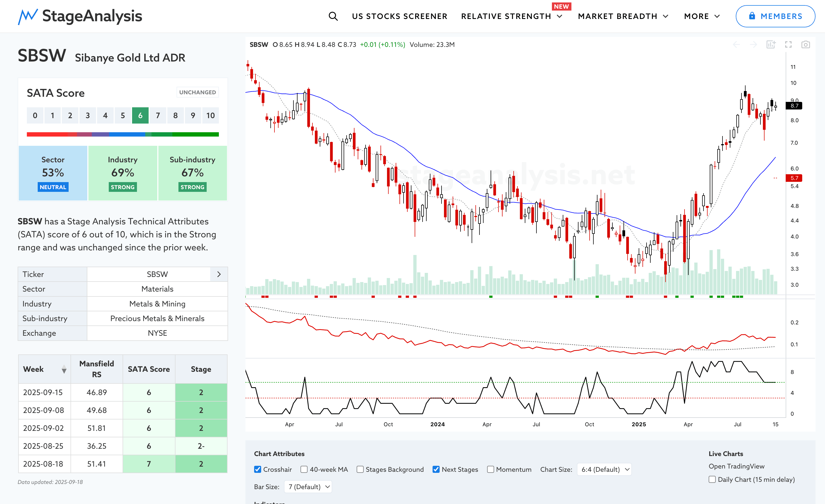Click the NEW badge above Relative Strength

(561, 6)
